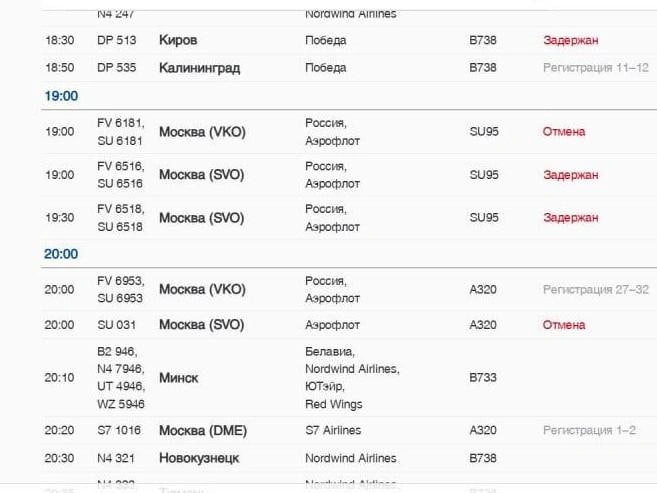
Task: Click the Регистрация 1–2 status text
Action: point(589,431)
